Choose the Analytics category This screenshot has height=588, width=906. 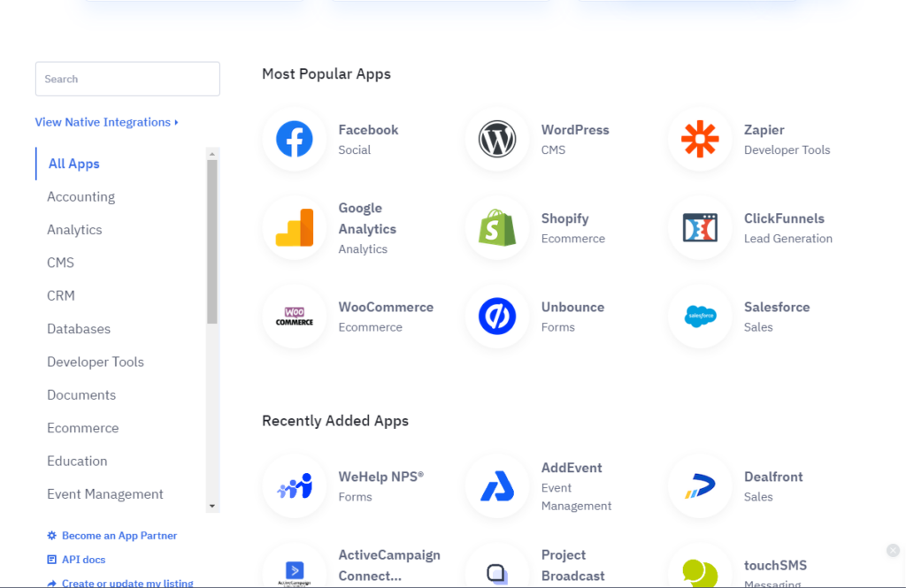coord(74,230)
